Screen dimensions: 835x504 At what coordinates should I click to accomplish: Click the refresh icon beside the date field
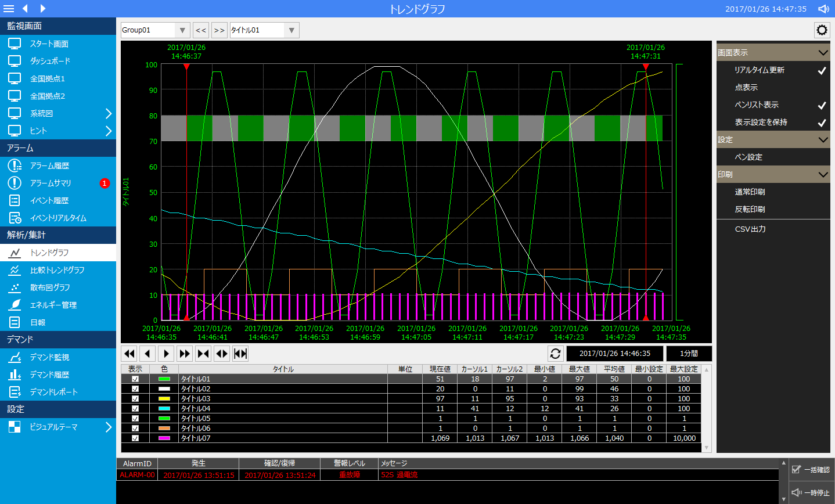(x=555, y=354)
